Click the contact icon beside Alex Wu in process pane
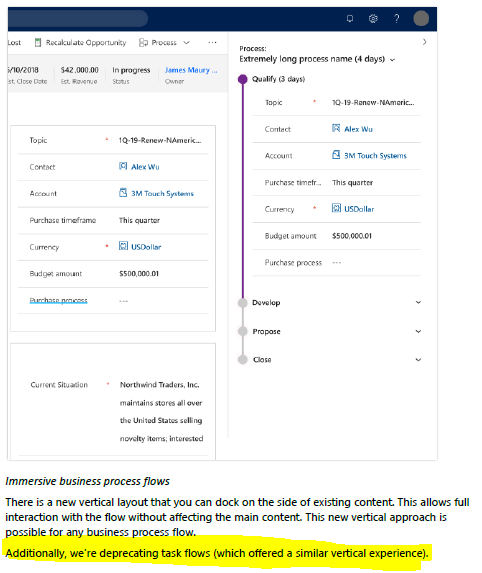 tap(336, 128)
